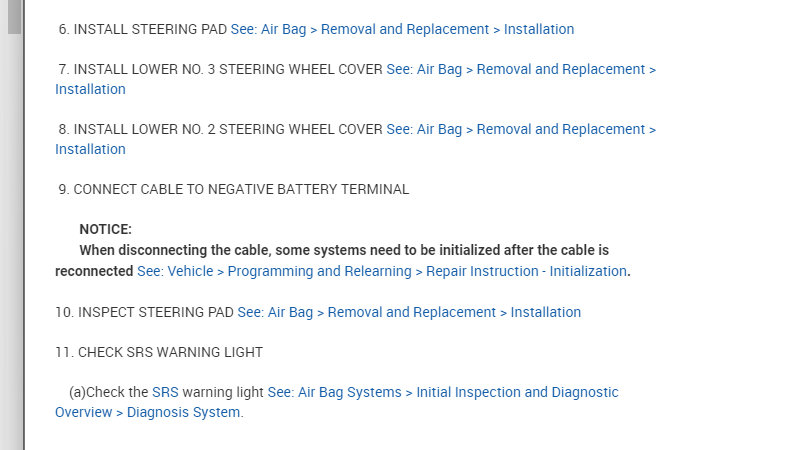Viewport: 802px width, 450px height.
Task: Open step 10 Inspect Steering Pad installation link
Action: [x=409, y=312]
